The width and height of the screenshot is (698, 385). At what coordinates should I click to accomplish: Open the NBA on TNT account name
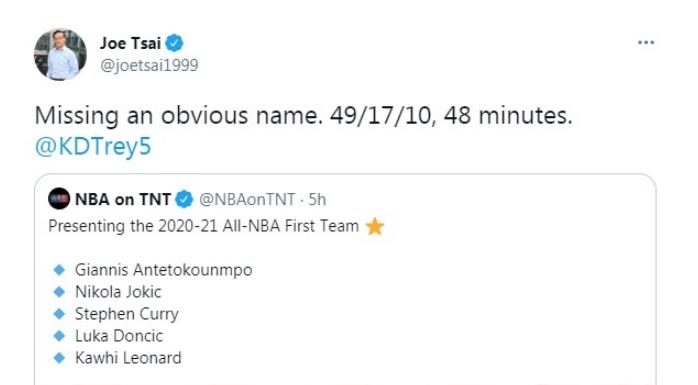[x=123, y=199]
